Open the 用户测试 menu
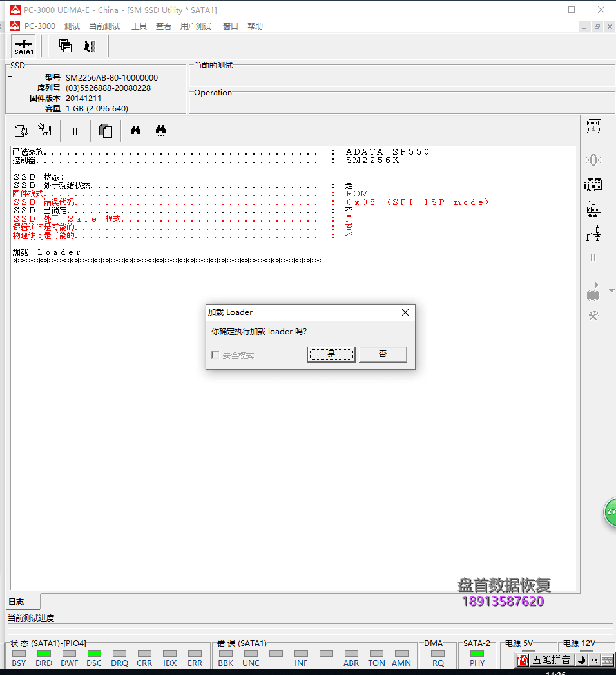 click(x=196, y=26)
